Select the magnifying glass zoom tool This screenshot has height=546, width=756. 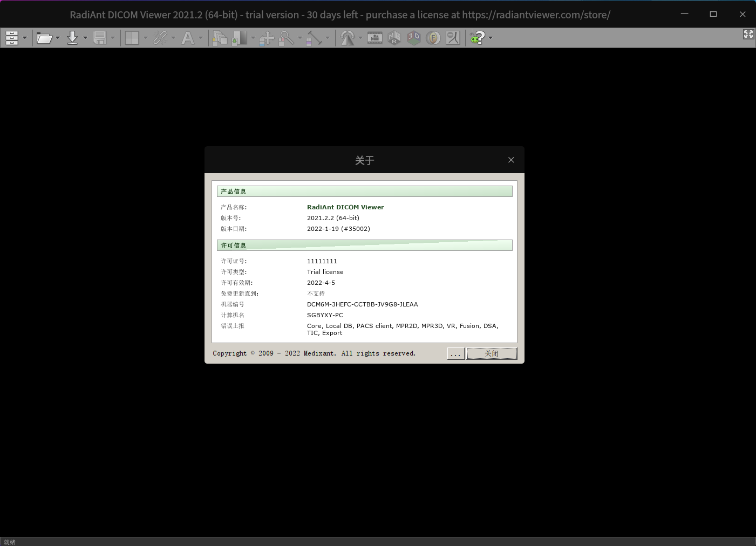(287, 38)
